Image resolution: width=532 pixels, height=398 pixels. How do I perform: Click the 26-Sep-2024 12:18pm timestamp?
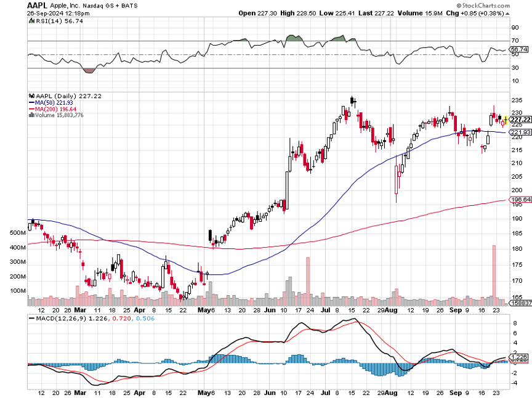(x=58, y=14)
